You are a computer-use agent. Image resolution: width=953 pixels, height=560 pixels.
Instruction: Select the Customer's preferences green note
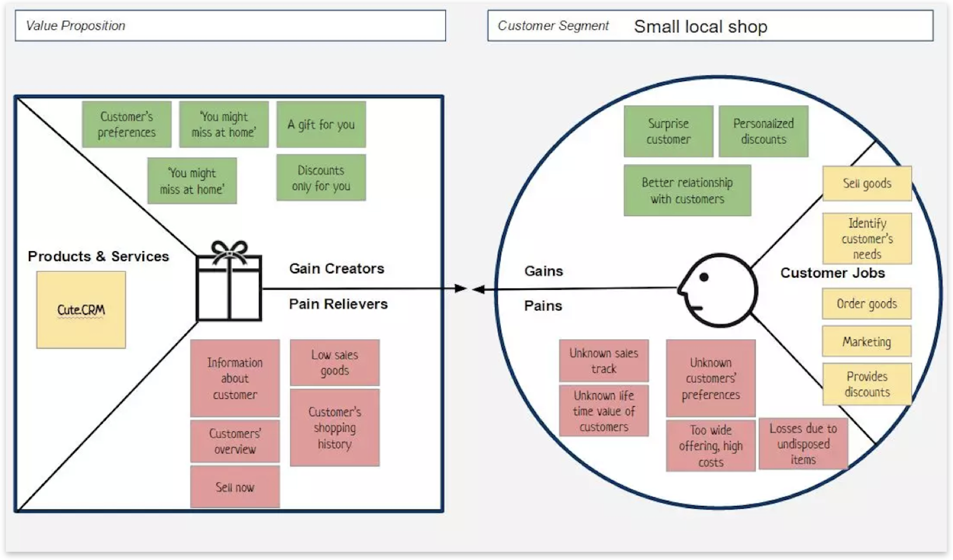[x=126, y=124]
